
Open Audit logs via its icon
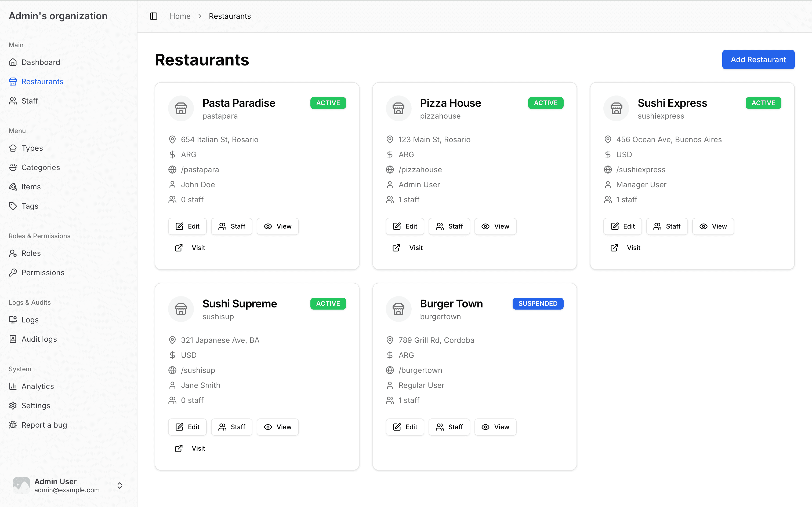click(13, 339)
